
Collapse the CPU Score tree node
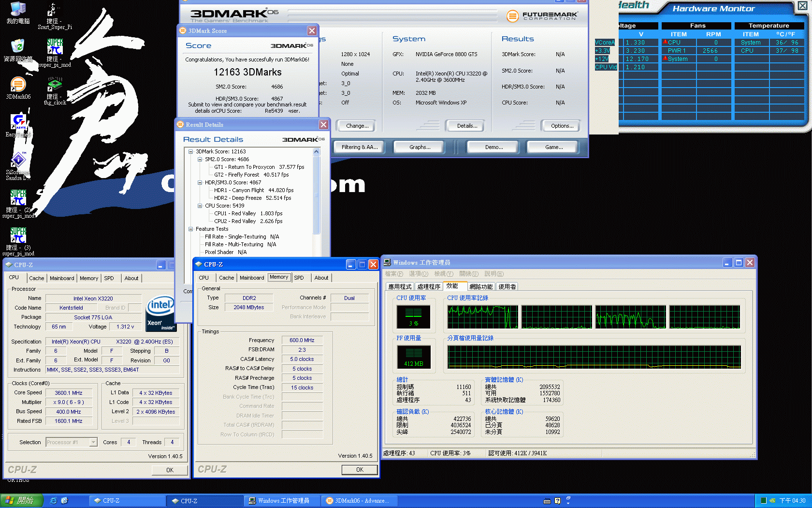coord(200,206)
